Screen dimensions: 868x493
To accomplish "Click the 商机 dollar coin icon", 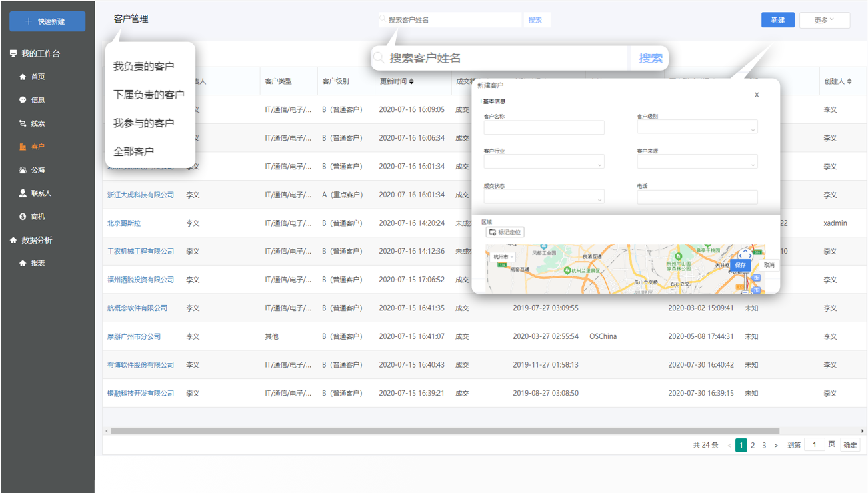I will 23,217.
